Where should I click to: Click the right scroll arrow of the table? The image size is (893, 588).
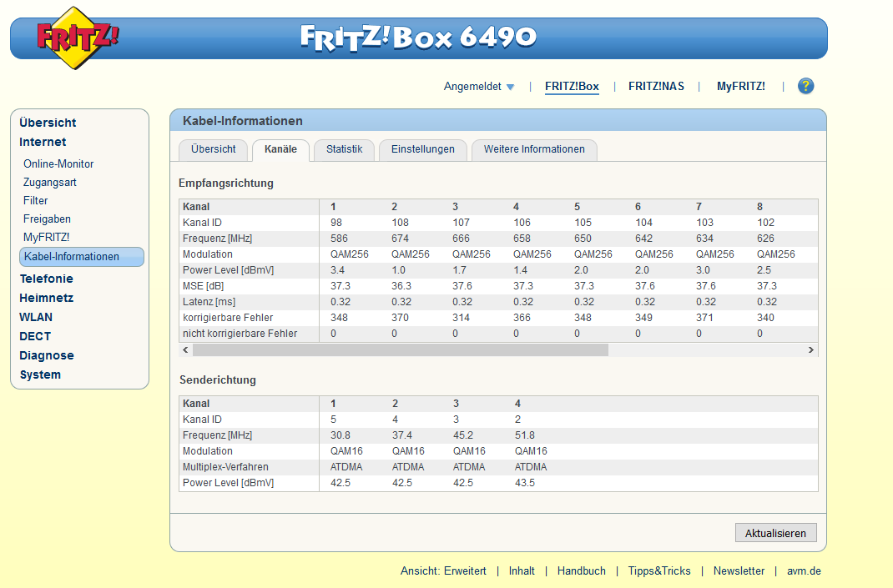point(810,350)
